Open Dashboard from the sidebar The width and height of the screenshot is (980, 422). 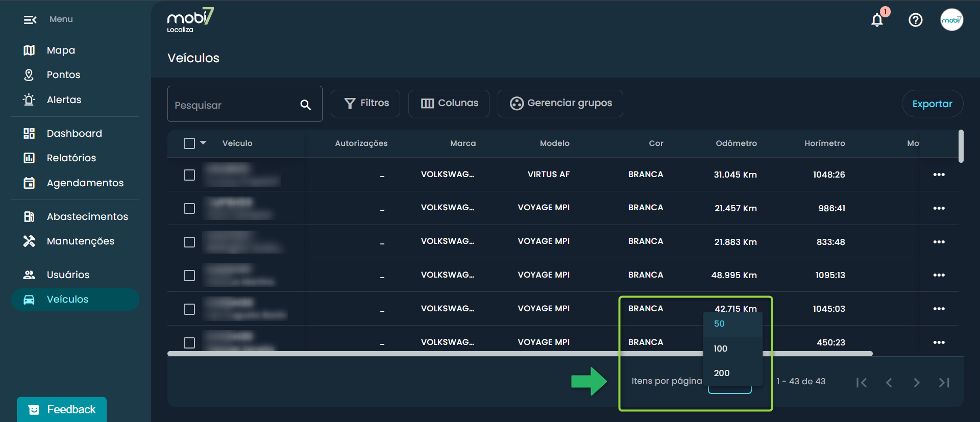click(x=74, y=133)
